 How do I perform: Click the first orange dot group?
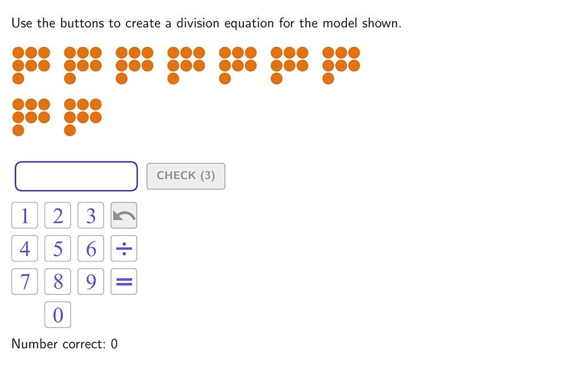click(31, 66)
